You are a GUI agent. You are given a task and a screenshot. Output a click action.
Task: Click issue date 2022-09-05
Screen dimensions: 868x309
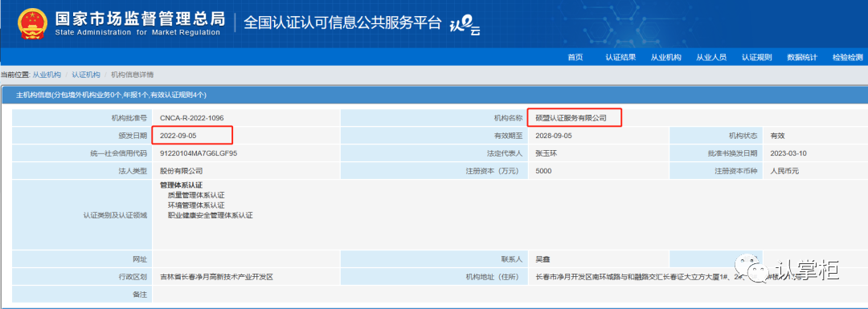click(178, 136)
